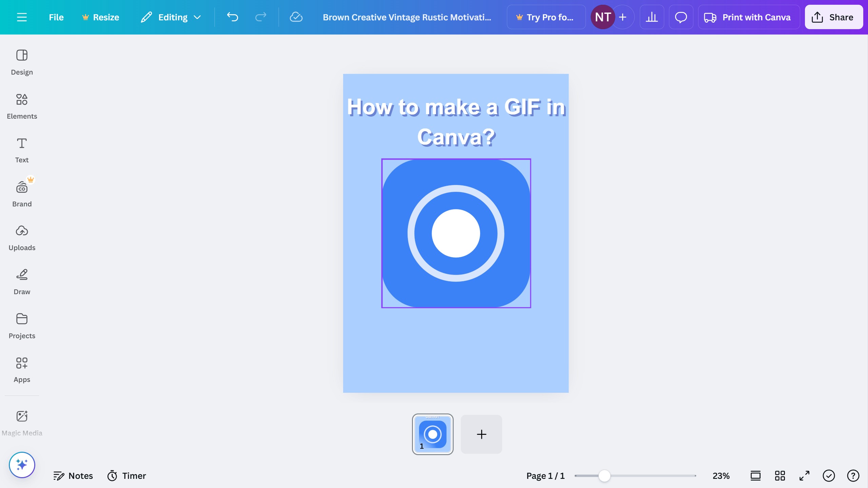The height and width of the screenshot is (488, 868).
Task: Open the File menu
Action: (x=56, y=17)
